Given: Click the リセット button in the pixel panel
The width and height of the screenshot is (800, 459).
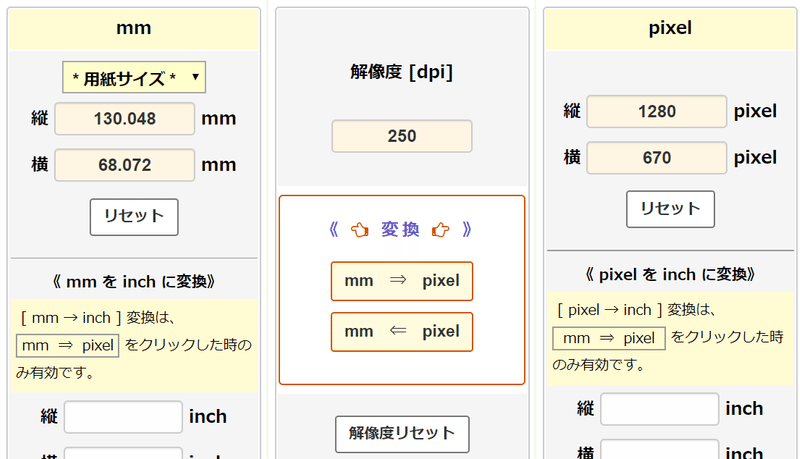Looking at the screenshot, I should click(x=670, y=209).
